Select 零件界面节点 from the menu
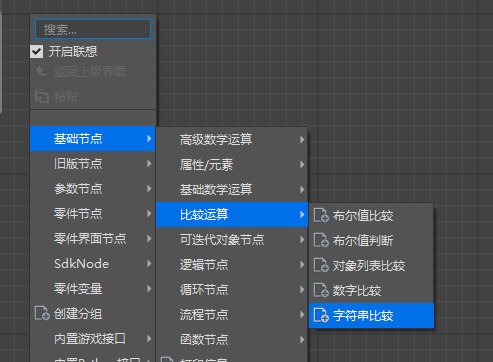This screenshot has width=493, height=362. [93, 239]
